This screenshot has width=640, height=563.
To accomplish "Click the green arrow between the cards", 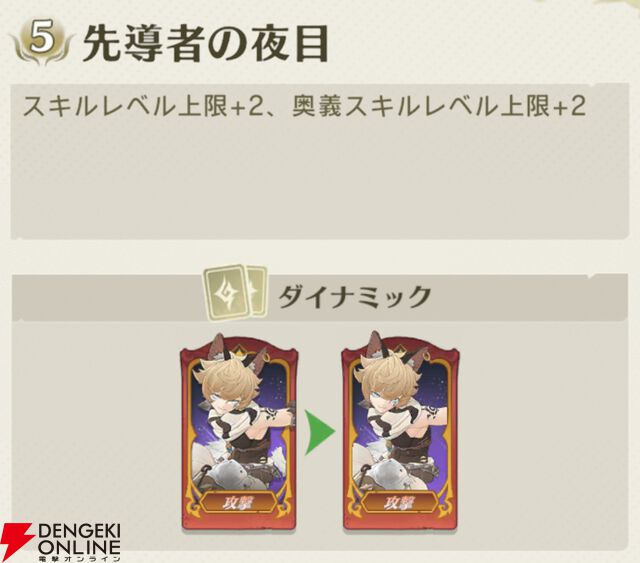I will 320,432.
